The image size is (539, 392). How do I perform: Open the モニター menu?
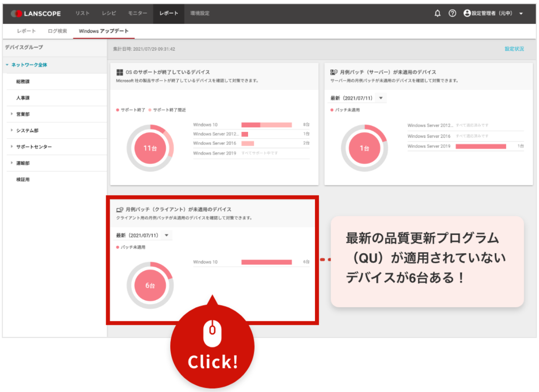click(138, 14)
